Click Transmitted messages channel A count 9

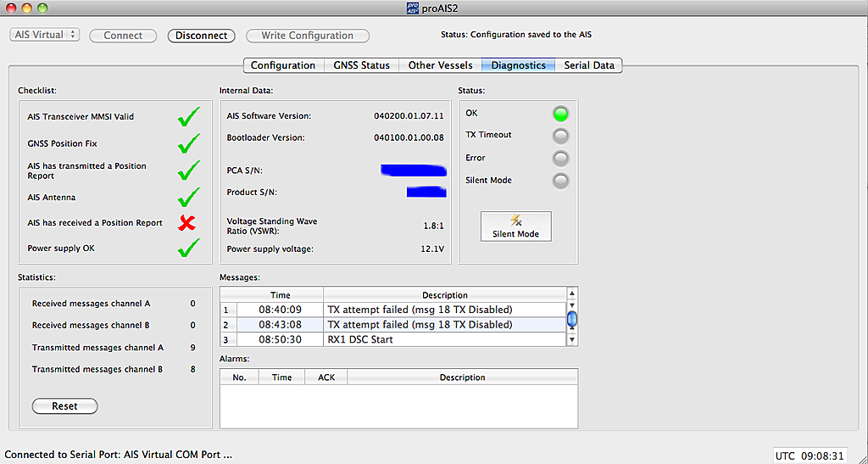point(192,348)
